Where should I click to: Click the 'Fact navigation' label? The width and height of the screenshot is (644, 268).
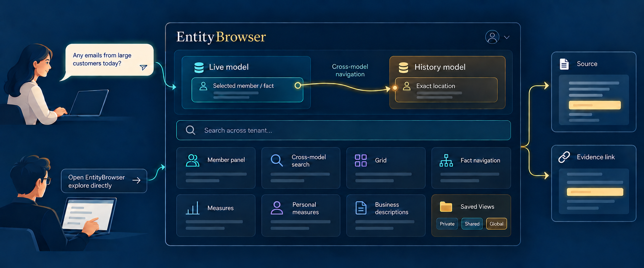click(480, 160)
